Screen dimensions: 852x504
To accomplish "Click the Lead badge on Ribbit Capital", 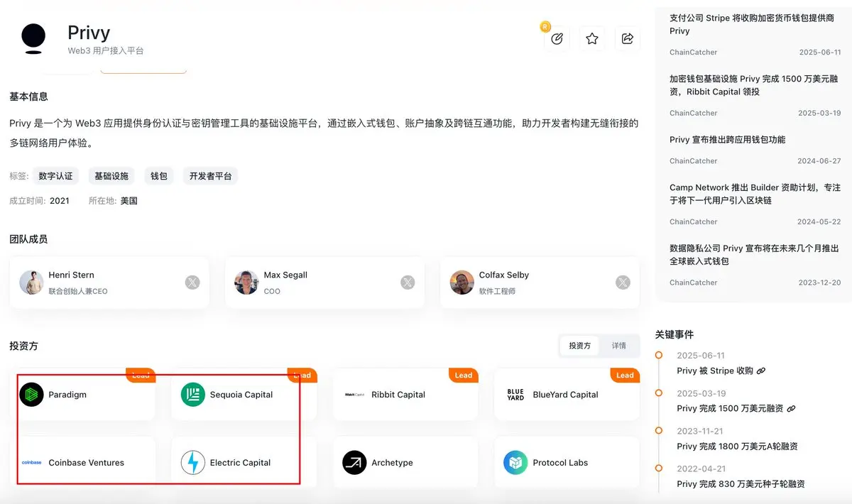I will [x=464, y=376].
